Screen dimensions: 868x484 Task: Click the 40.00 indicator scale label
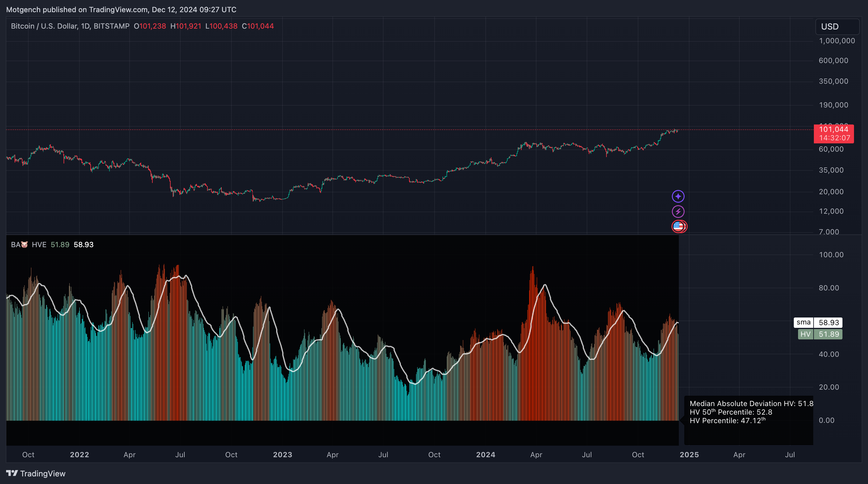829,354
